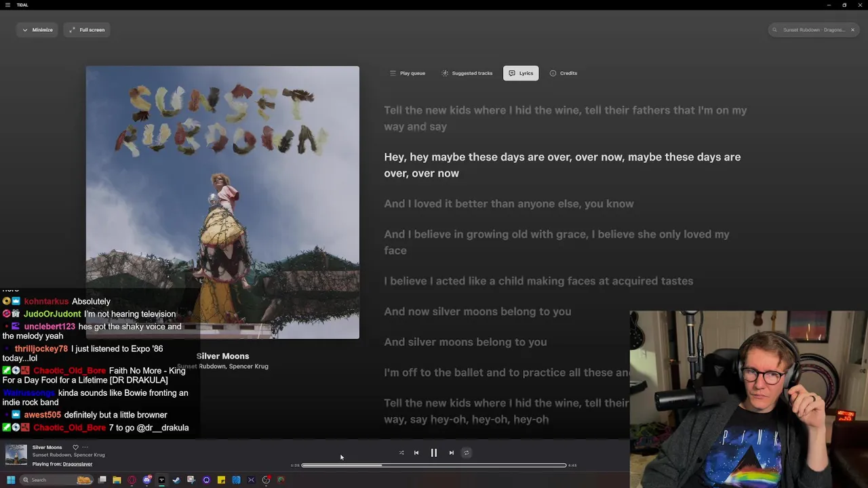Screen dimensions: 868x488
Task: Click the chevron beside Minimize
Action: tap(25, 30)
